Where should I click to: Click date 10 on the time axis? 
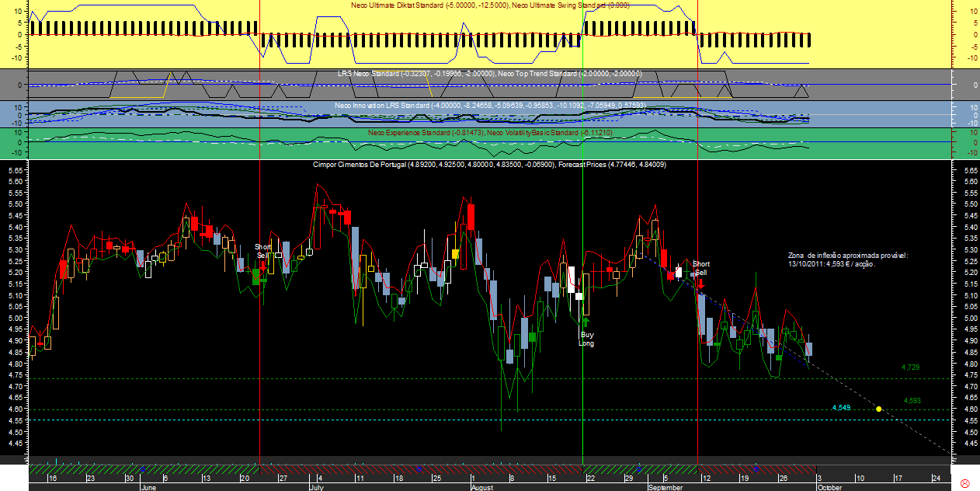click(860, 478)
